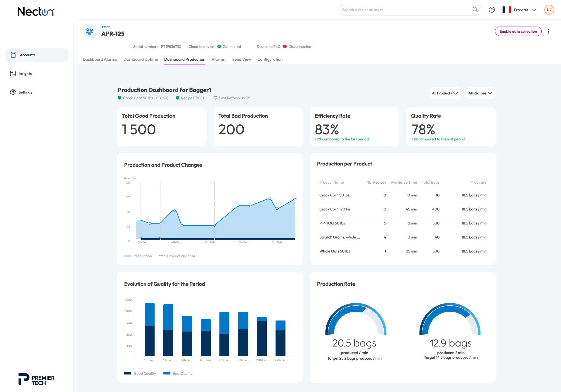The image size is (561, 392).
Task: Click the Last Refresh icon
Action: point(215,98)
